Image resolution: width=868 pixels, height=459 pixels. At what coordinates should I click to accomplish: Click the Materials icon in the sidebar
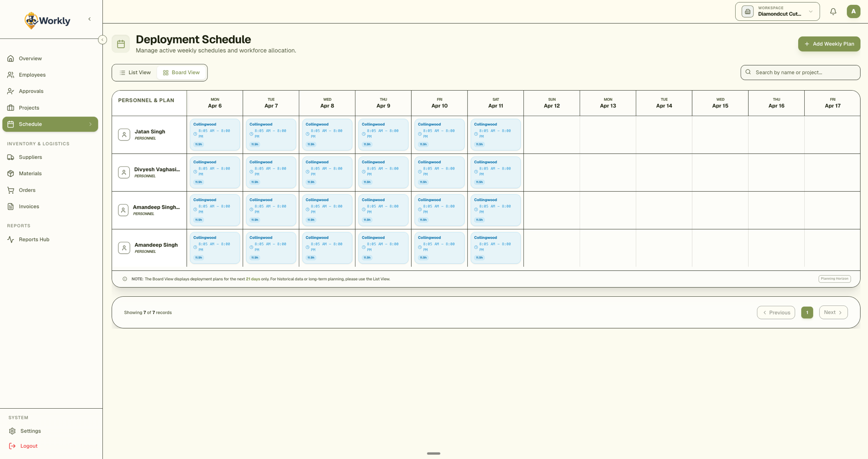pyautogui.click(x=10, y=174)
